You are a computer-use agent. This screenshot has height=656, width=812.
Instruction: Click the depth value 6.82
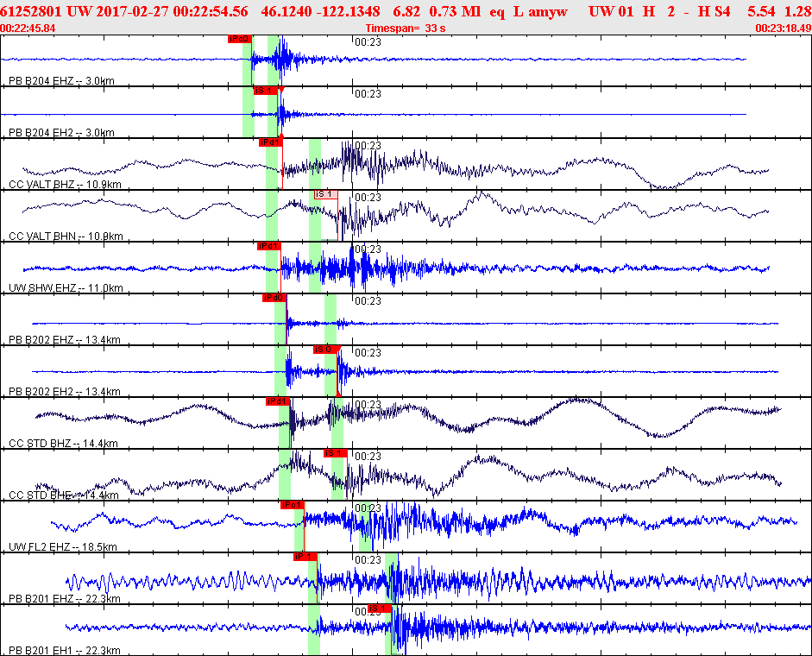(x=406, y=11)
